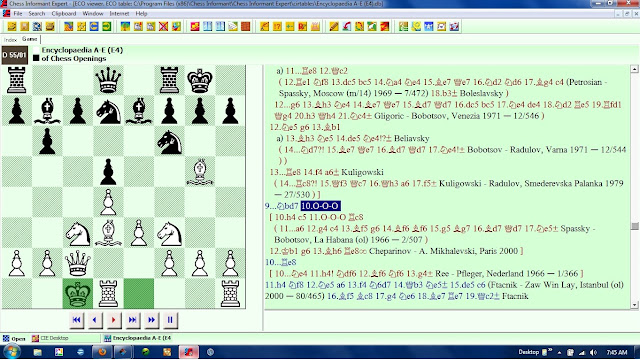Click the pencil edit toolbar icon

coord(334,27)
